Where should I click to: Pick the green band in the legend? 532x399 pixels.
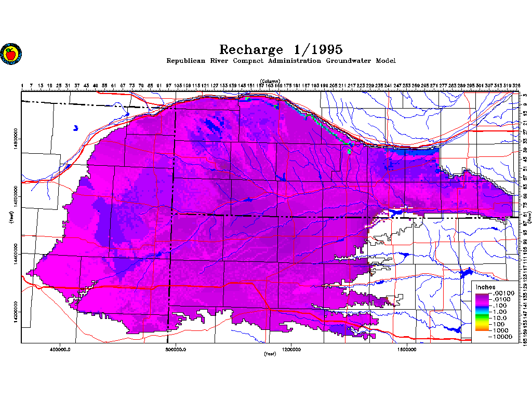[x=483, y=316]
